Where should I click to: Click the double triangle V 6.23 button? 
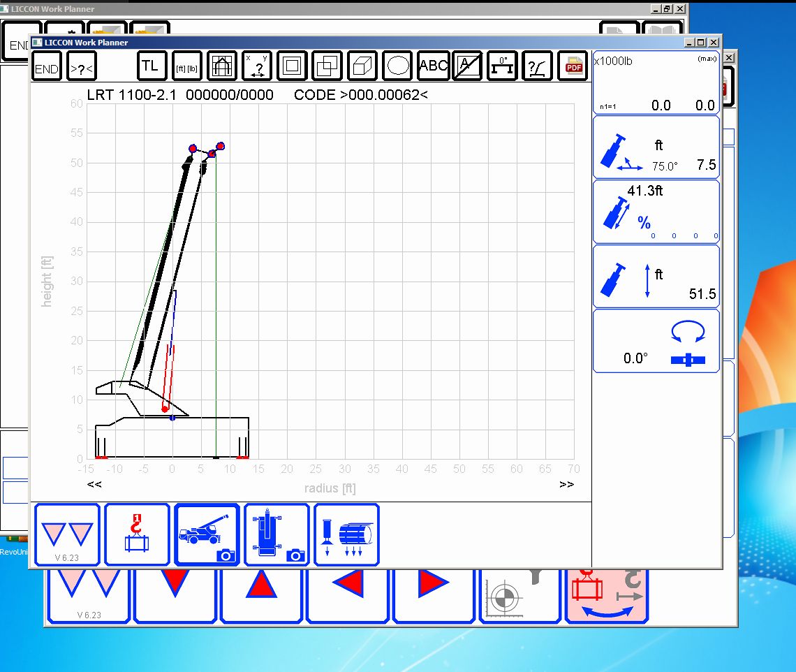(67, 535)
